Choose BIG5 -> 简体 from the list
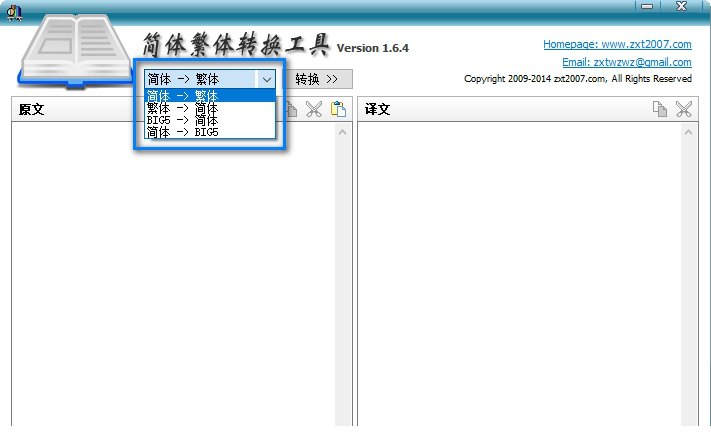This screenshot has height=443, width=711. pyautogui.click(x=210, y=120)
